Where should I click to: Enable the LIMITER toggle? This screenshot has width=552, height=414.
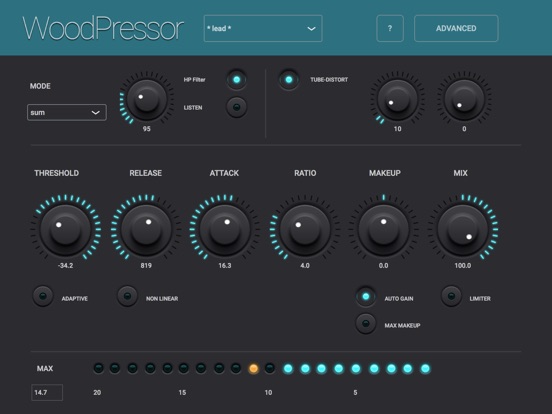pyautogui.click(x=451, y=296)
